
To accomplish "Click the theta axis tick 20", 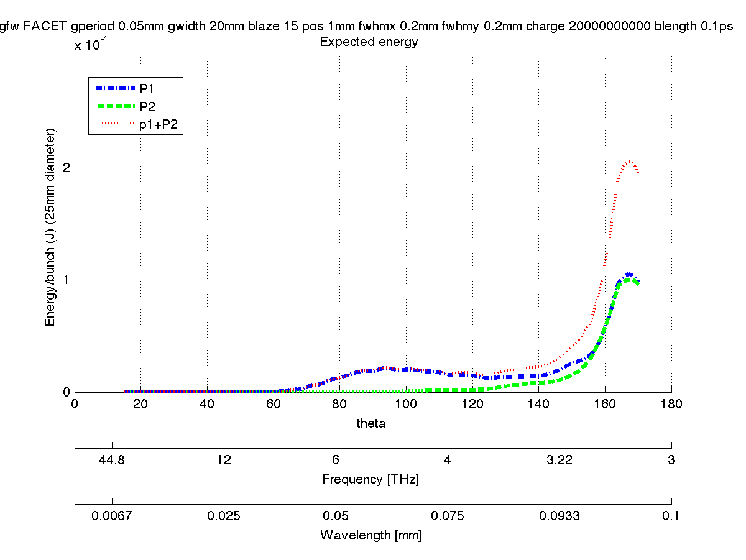I will 141,404.
